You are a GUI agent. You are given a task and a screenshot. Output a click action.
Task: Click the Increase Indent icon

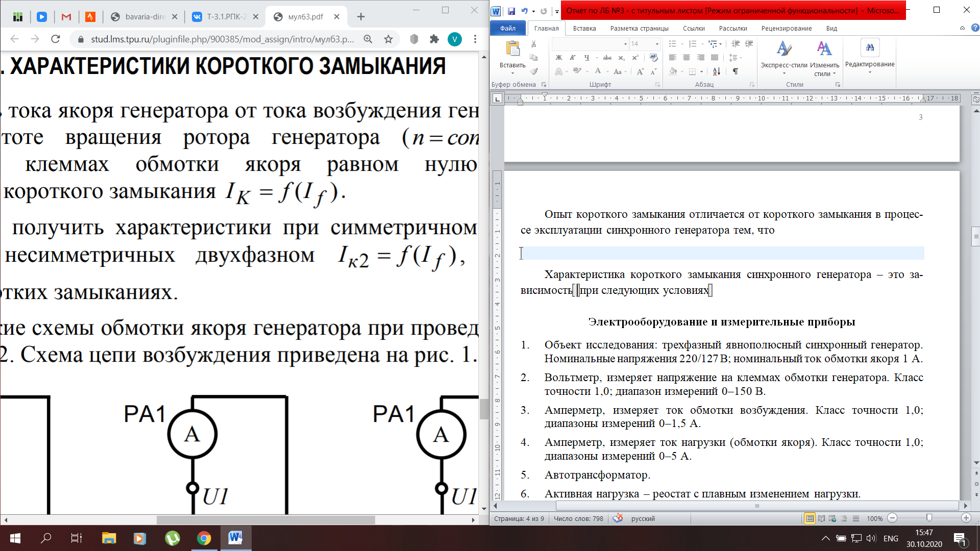coord(749,44)
